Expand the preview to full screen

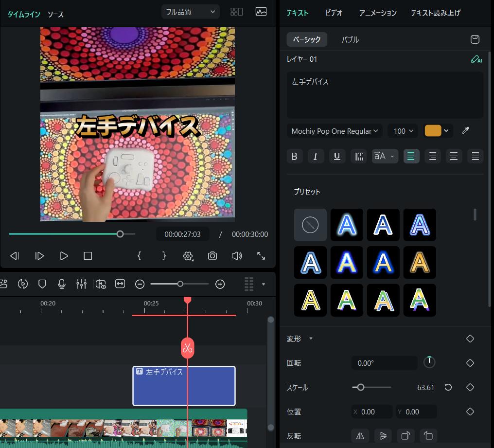coord(261,255)
